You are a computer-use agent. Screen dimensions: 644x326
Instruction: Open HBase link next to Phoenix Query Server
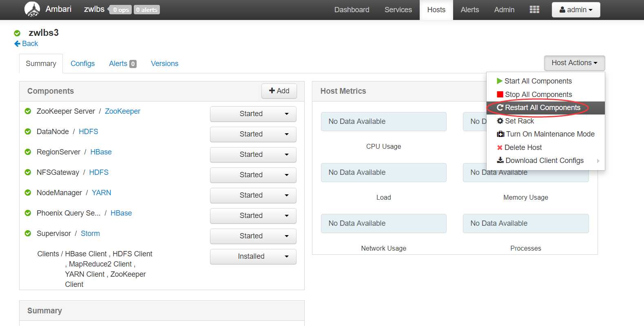[x=121, y=213]
